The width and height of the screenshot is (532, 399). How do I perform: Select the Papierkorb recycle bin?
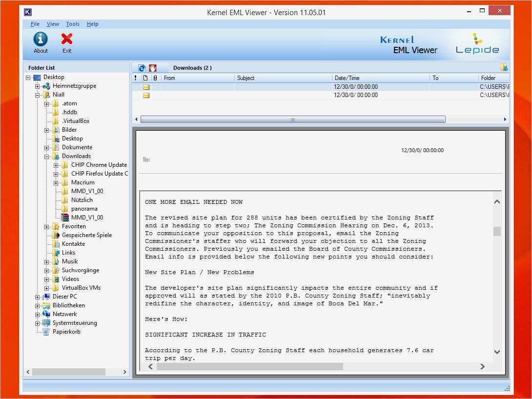point(66,332)
